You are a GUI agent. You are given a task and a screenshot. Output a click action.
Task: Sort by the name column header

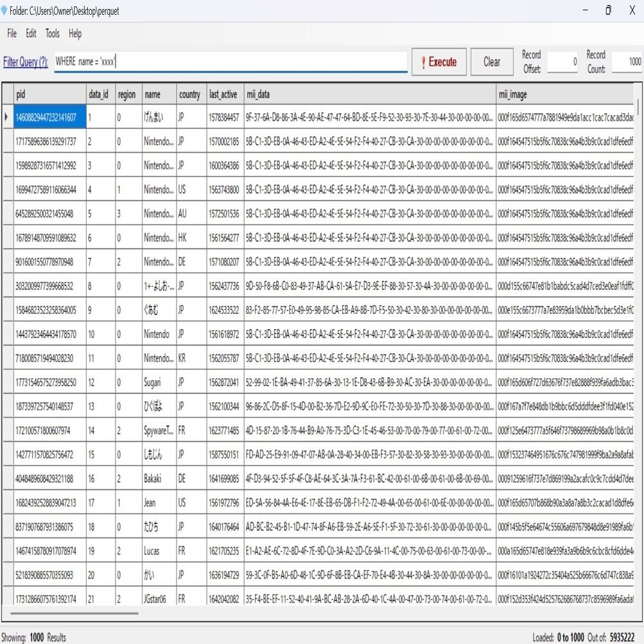[159, 94]
